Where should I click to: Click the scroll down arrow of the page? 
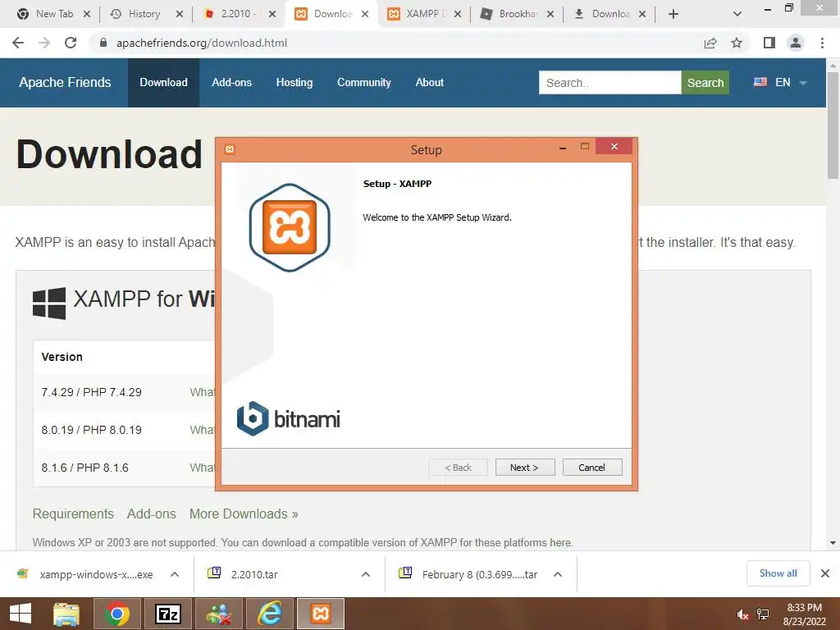coord(833,543)
